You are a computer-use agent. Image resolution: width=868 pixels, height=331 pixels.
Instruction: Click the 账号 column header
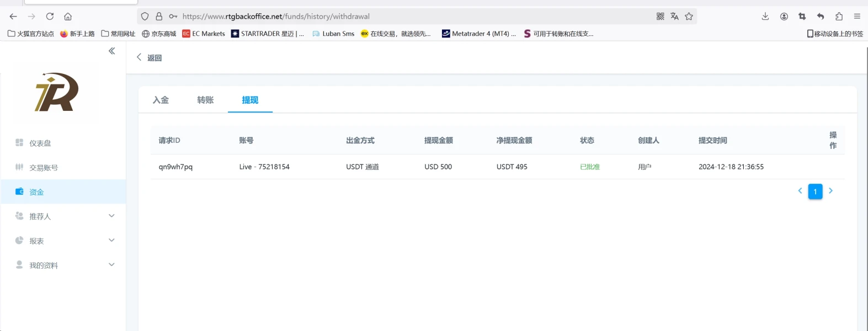tap(246, 140)
